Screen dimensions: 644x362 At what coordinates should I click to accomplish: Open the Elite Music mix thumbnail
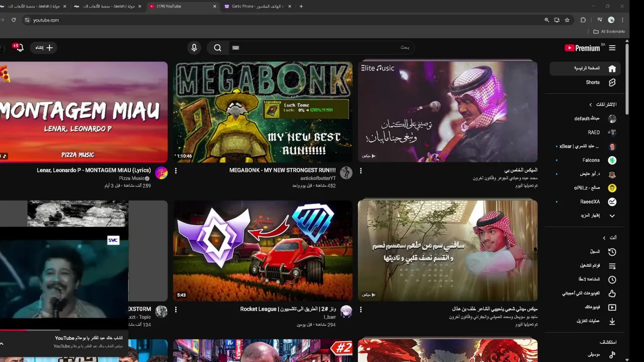[448, 112]
